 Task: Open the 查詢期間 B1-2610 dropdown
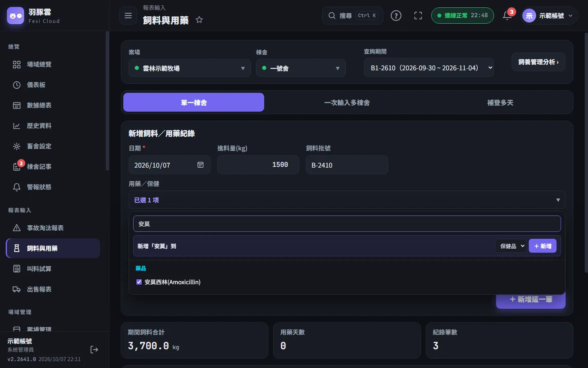[429, 68]
